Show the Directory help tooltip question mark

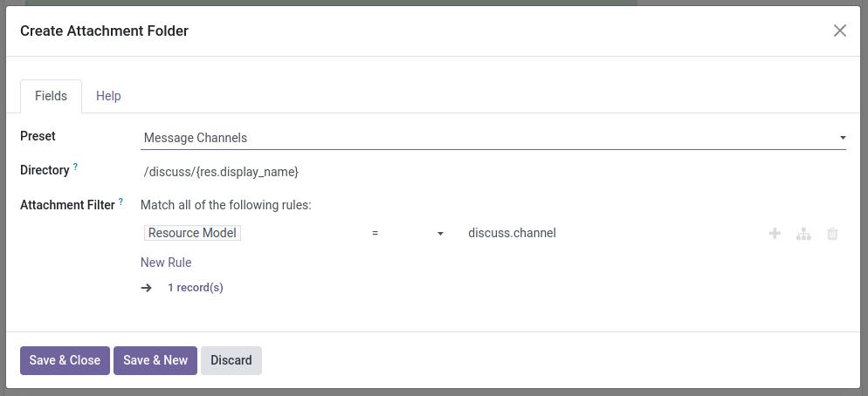(x=76, y=167)
